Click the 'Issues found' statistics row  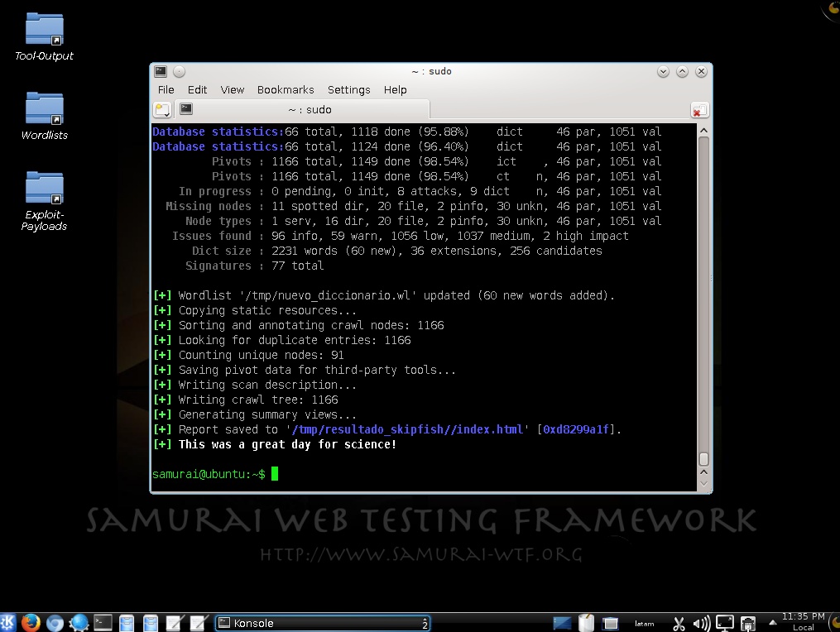[401, 237]
